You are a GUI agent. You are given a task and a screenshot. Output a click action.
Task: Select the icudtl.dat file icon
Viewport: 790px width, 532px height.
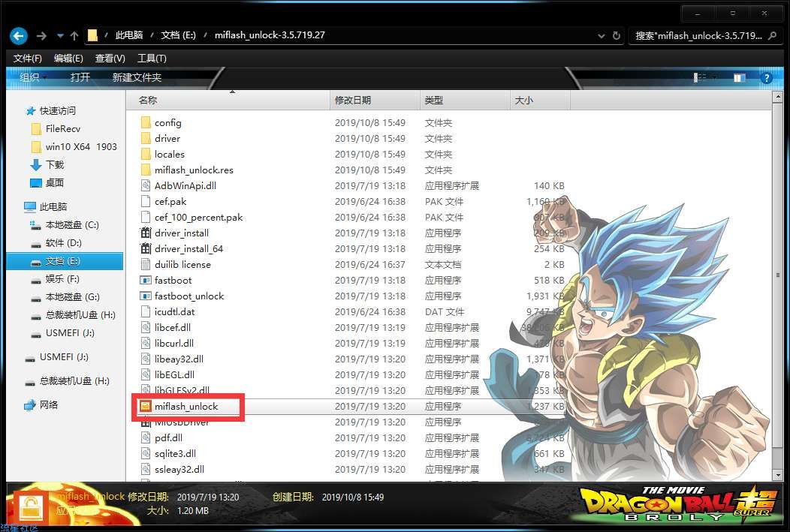(146, 311)
